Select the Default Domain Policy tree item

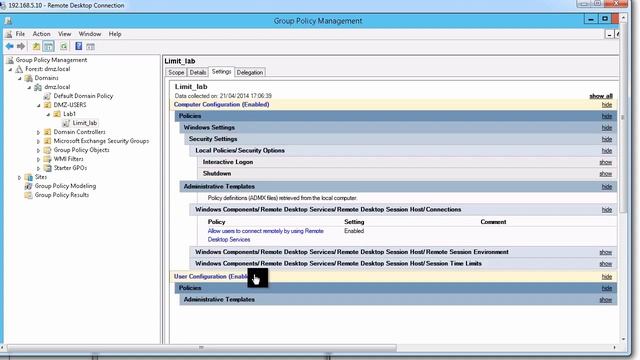(x=83, y=96)
